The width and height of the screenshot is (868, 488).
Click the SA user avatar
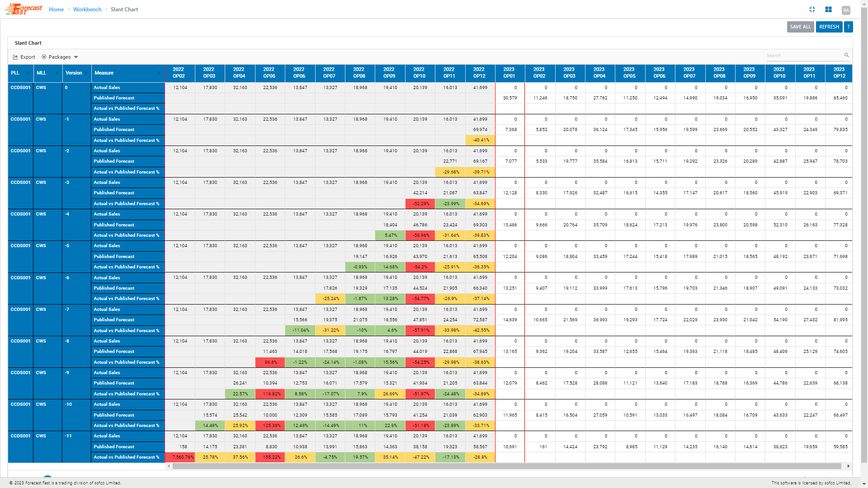[846, 10]
